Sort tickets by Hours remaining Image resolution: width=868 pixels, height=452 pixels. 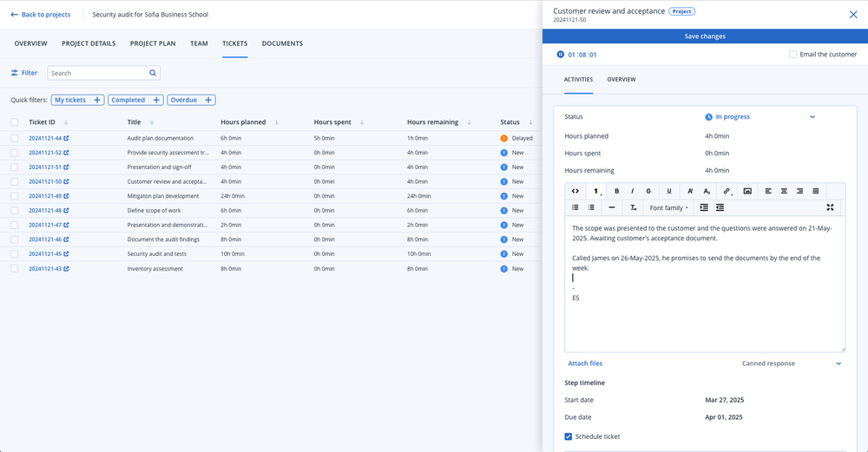[x=469, y=122]
